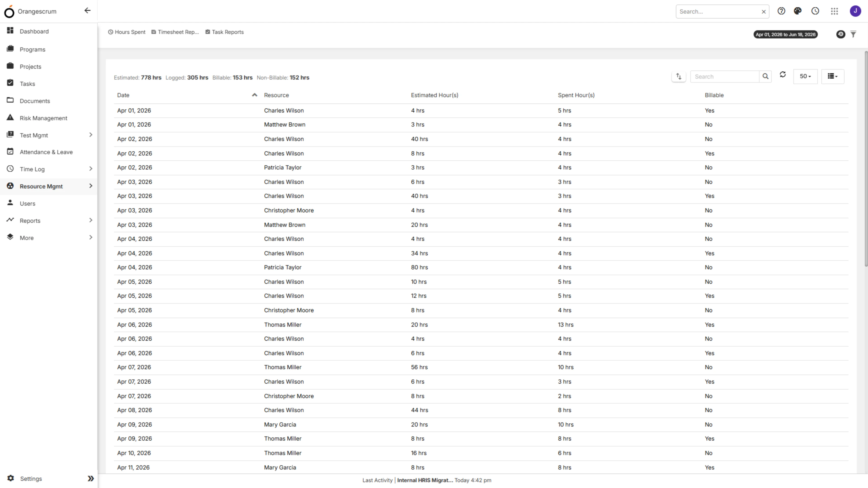Open the filter funnel icon
This screenshot has height=488, width=868.
853,34
